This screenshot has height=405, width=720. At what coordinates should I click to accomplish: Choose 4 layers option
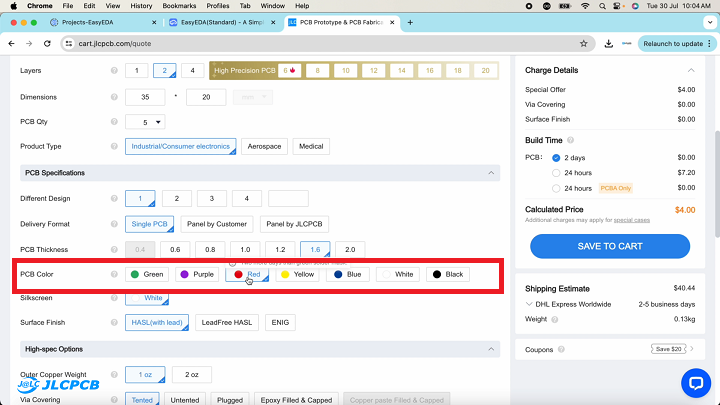[192, 70]
